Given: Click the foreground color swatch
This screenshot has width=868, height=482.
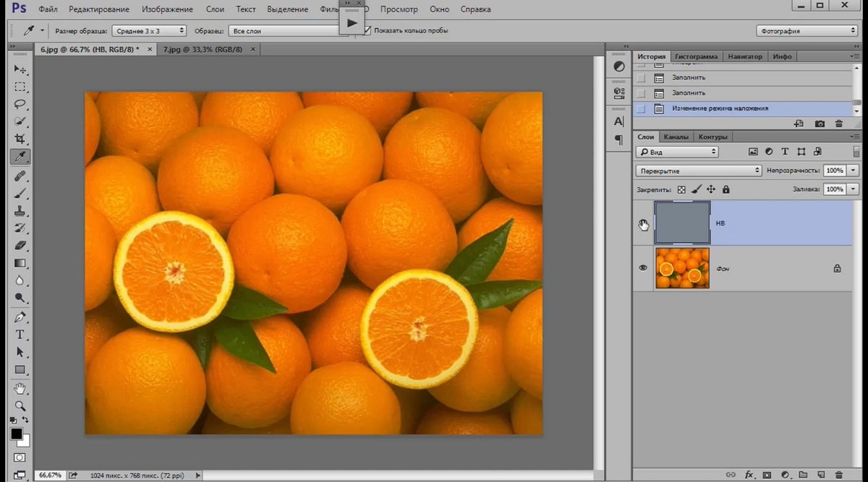Looking at the screenshot, I should pyautogui.click(x=16, y=434).
